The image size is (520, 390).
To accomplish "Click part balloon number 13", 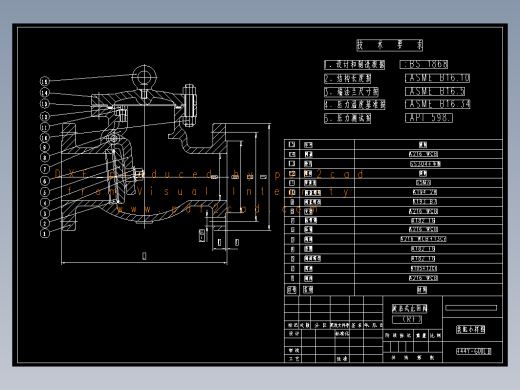I will click(x=45, y=104).
